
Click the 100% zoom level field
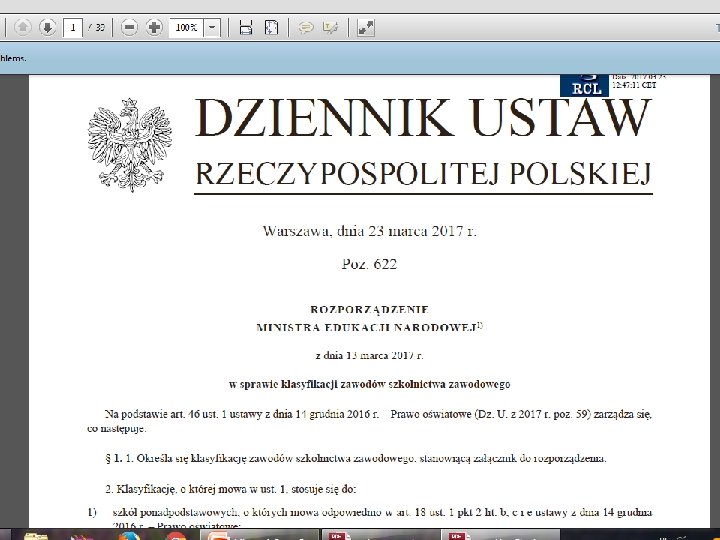pos(186,28)
